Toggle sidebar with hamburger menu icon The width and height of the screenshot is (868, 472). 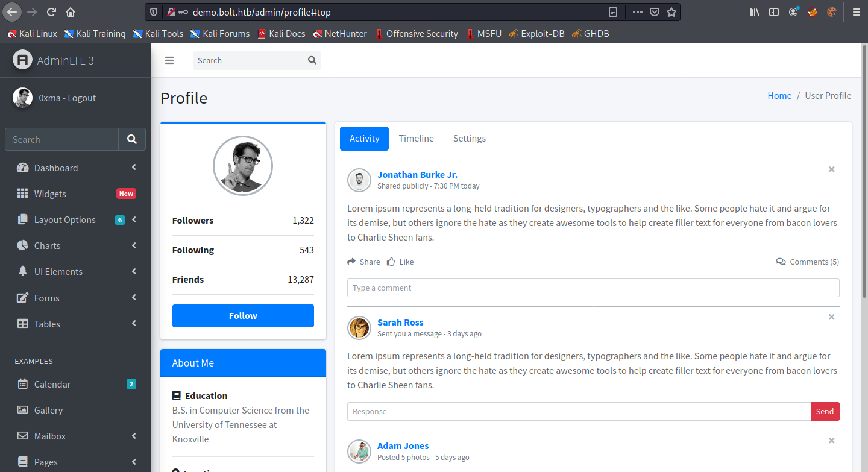[x=169, y=60]
